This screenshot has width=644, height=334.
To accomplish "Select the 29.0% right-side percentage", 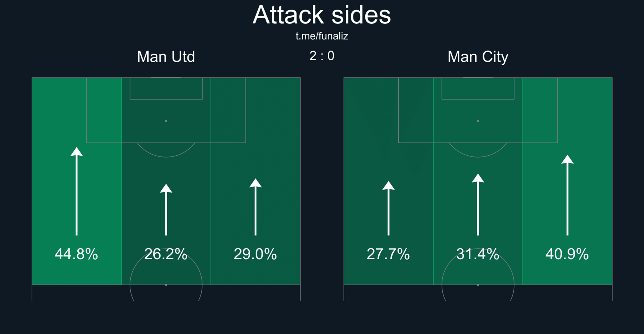I will (255, 254).
